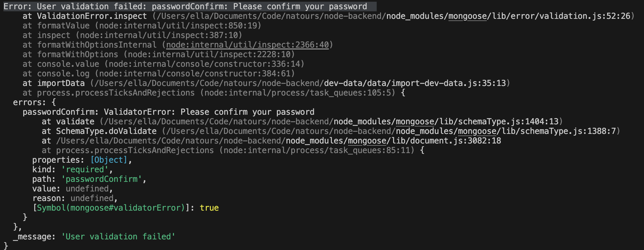Viewport: 644px width, 250px height.
Task: Click the "errors: {" line
Action: 34,102
